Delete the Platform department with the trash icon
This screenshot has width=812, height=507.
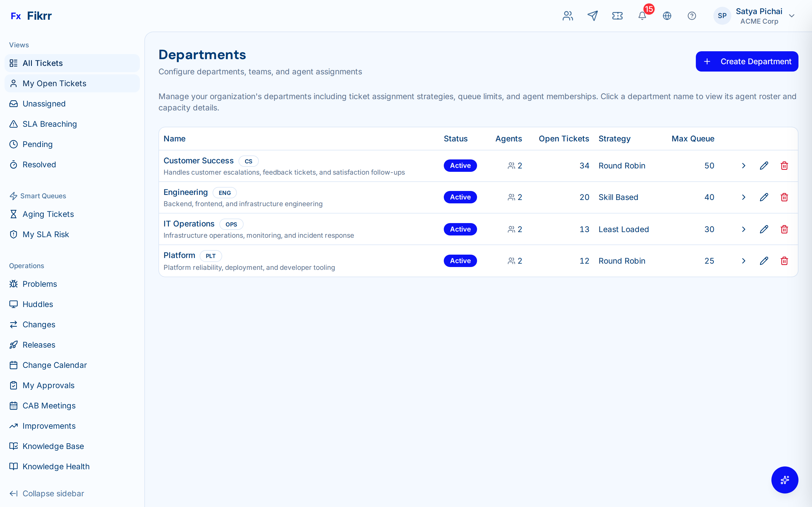pyautogui.click(x=784, y=261)
